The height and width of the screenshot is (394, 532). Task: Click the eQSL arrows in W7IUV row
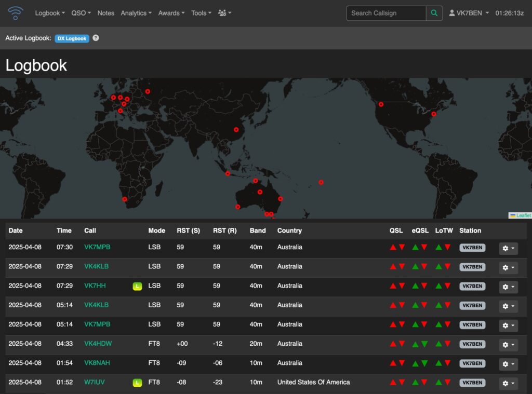pos(420,383)
